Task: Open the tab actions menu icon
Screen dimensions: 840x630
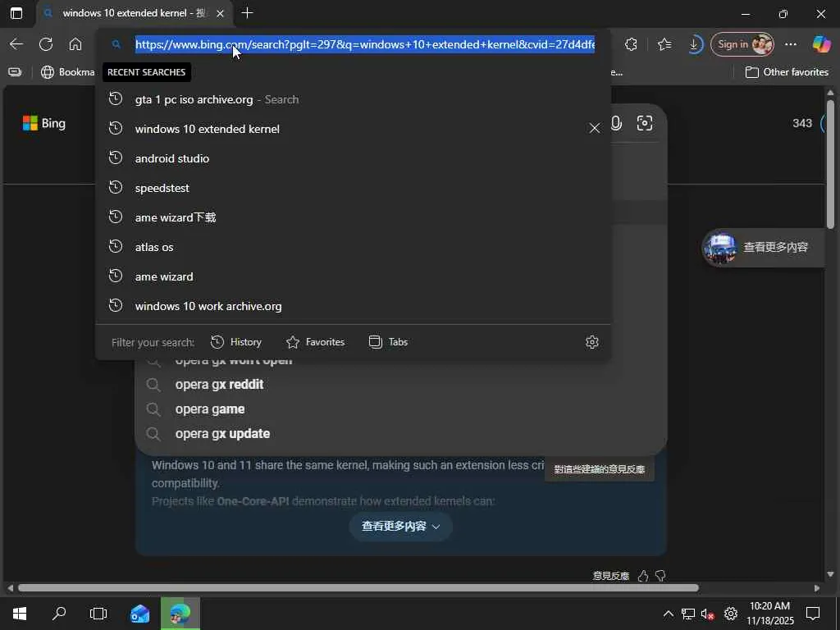Action: tap(16, 13)
